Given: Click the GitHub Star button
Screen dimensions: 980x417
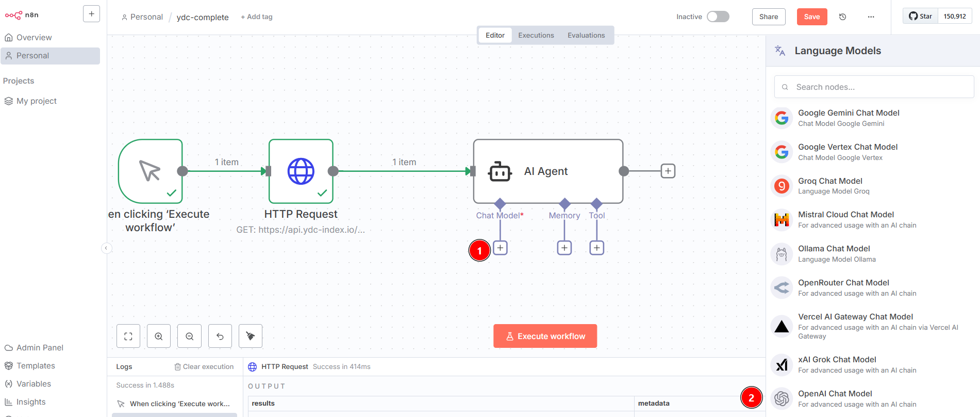Looking at the screenshot, I should click(920, 16).
